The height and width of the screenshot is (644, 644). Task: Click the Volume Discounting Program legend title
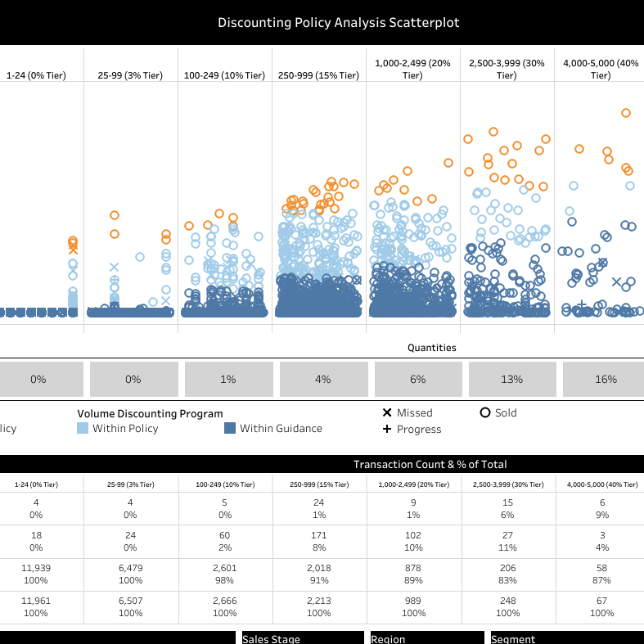pyautogui.click(x=150, y=414)
